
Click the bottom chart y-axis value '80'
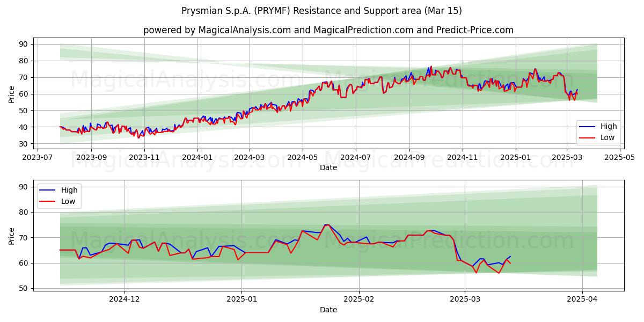click(25, 212)
